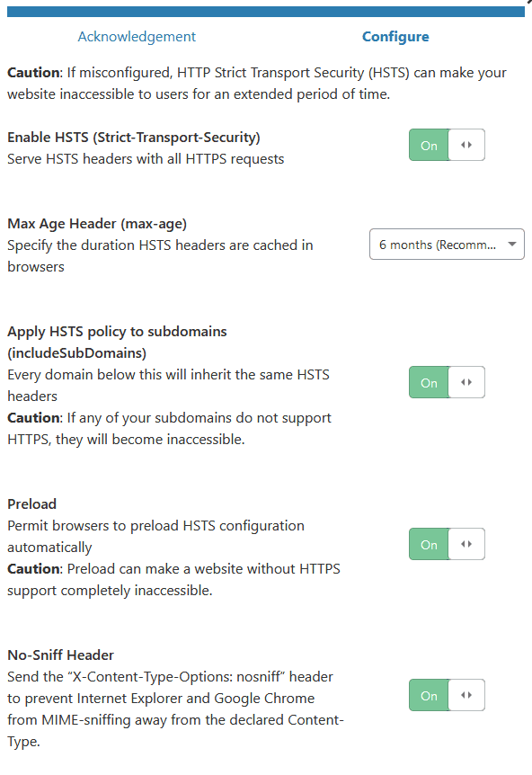
Task: Click the On indicator beside No-Sniff Header
Action: click(429, 695)
